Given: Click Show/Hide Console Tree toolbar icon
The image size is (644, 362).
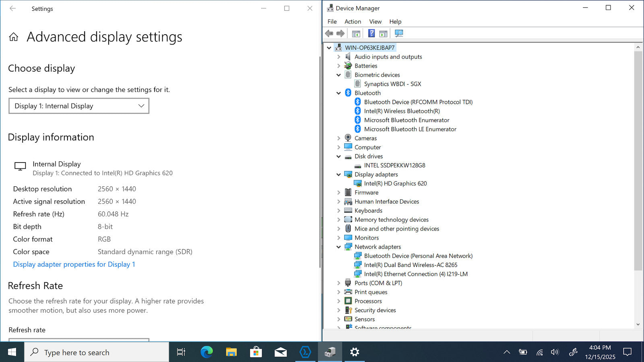Looking at the screenshot, I should point(356,33).
